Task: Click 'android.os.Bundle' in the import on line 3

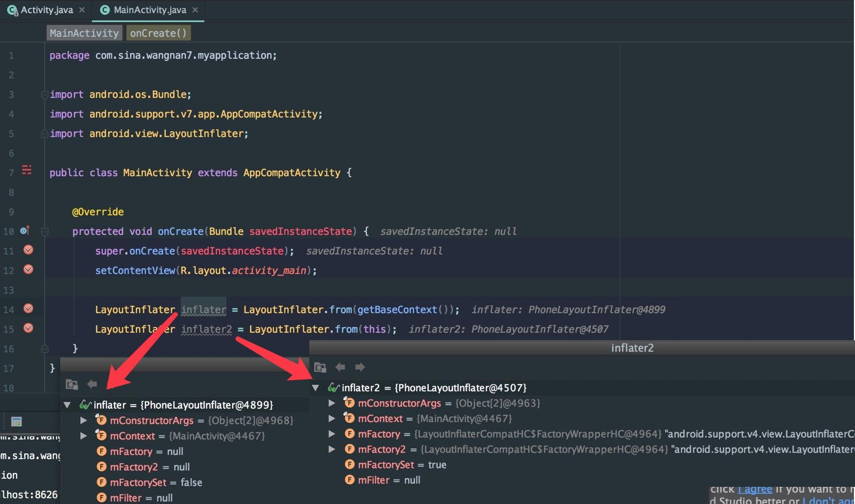Action: (138, 95)
